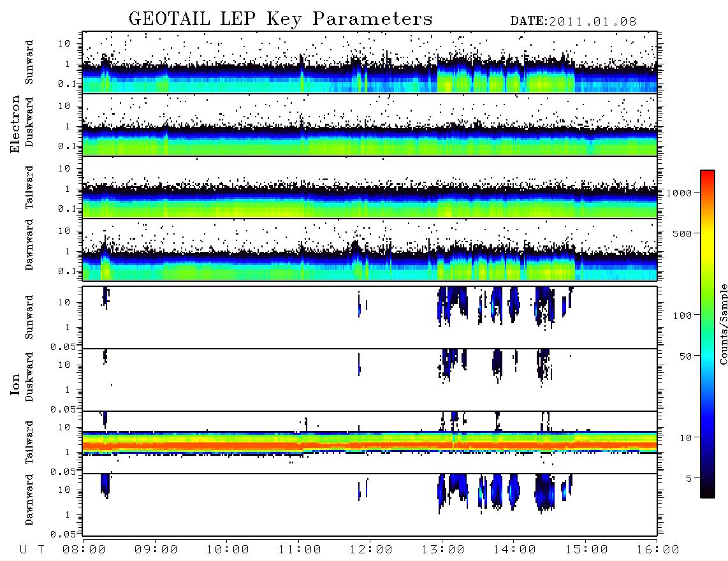Viewport: 728px width, 561px height.
Task: Click the 0.1 tick of Electron Sunward panel
Action: click(x=67, y=84)
